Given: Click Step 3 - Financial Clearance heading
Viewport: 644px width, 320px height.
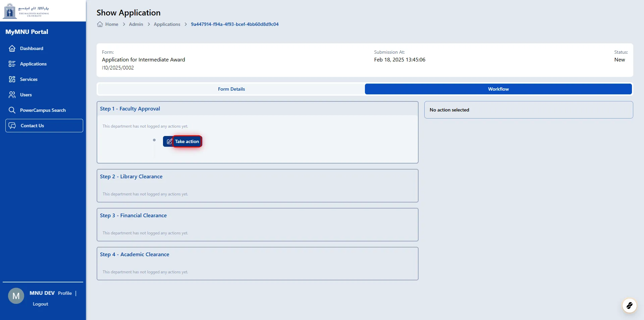Looking at the screenshot, I should coord(133,216).
